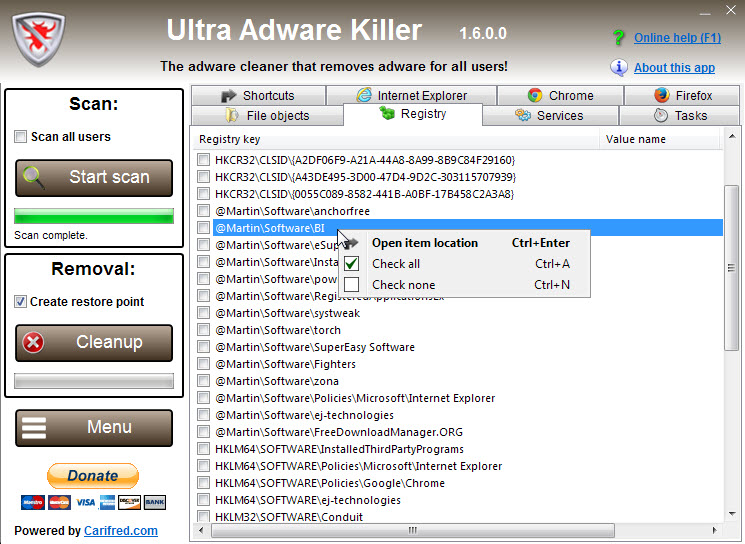The image size is (745, 544).
Task: Click the green scan progress bar
Action: 94,216
